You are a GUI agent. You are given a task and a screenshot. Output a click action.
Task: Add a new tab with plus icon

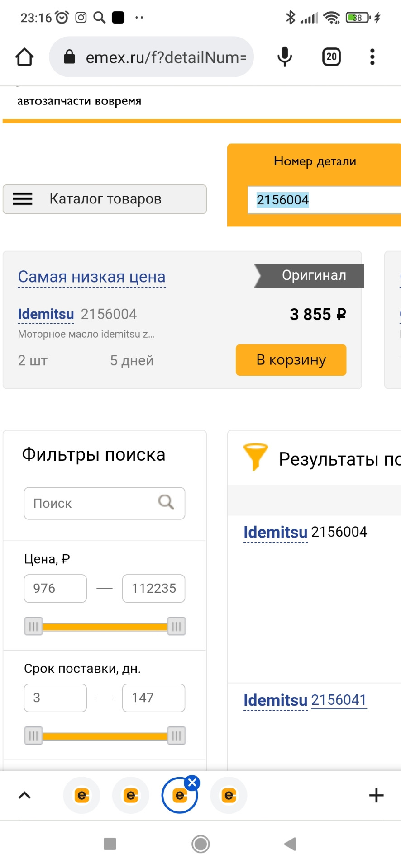pos(376,795)
